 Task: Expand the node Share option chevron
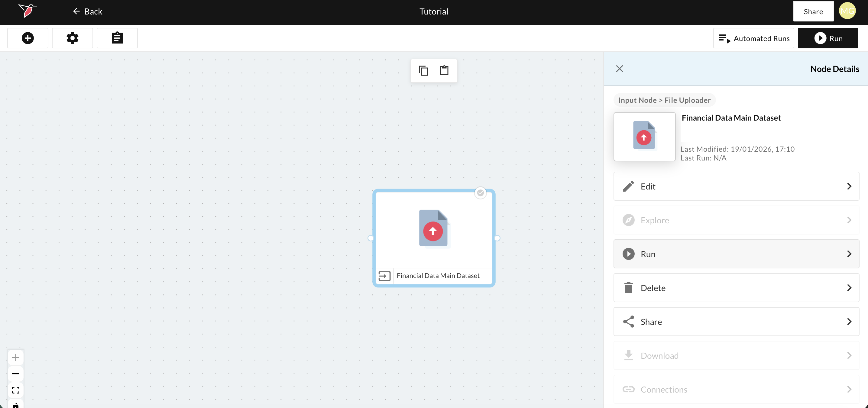click(x=849, y=322)
